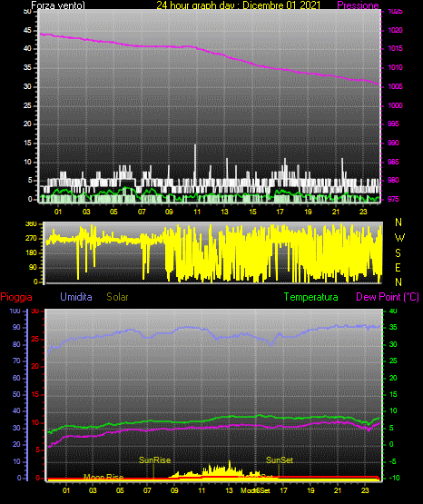Select the blue 'Umidita' legend label
The image size is (423, 504).
coord(76,297)
